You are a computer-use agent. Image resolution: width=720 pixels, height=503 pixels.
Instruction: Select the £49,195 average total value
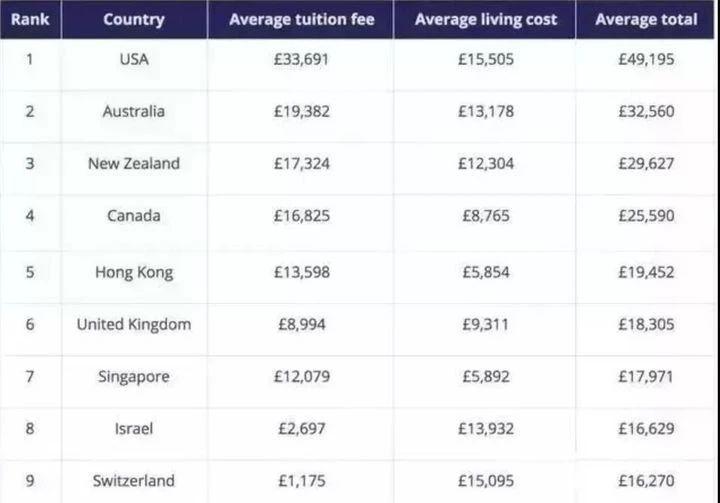(646, 59)
